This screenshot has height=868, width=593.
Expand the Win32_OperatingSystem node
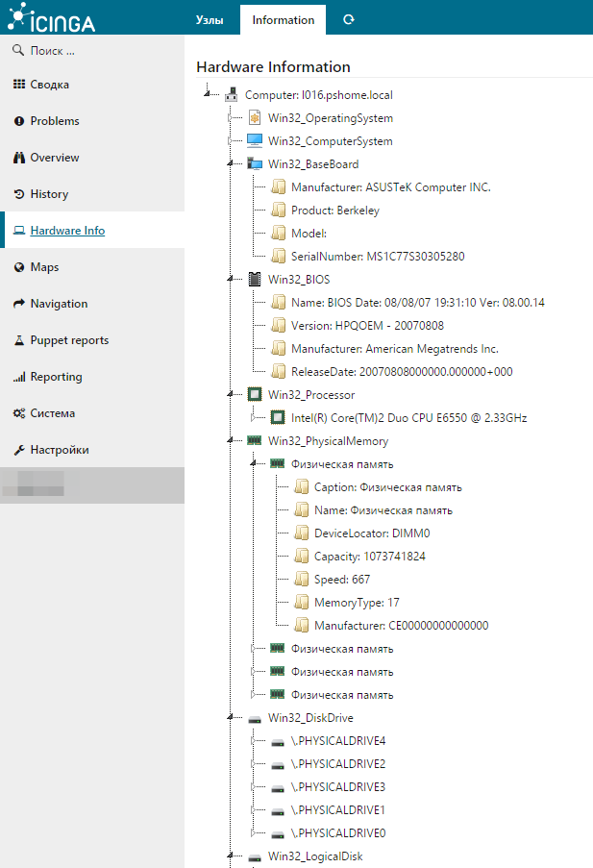tap(230, 118)
